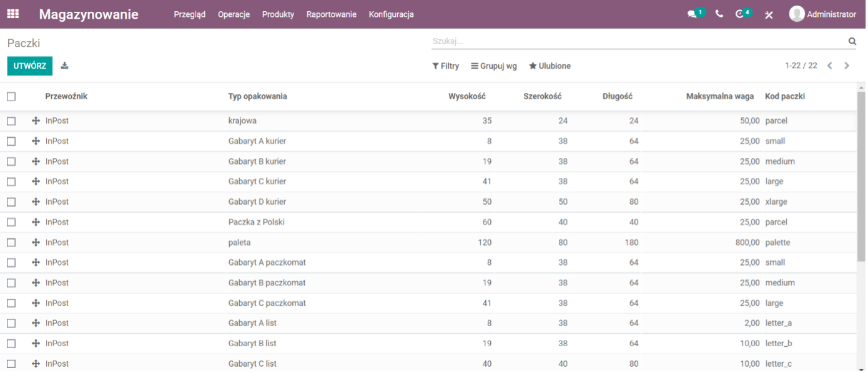Click the export download icon beside Utwórz
Image resolution: width=868 pixels, height=373 pixels.
click(x=64, y=65)
